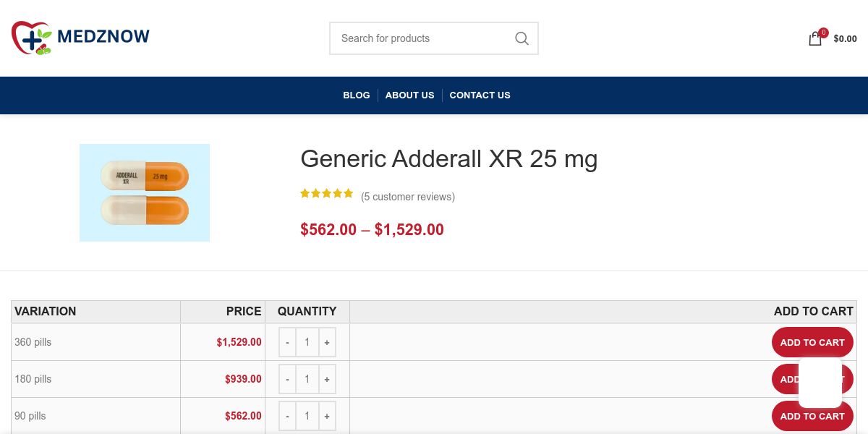This screenshot has width=868, height=434.
Task: Open the About Us menu item
Action: 409,95
